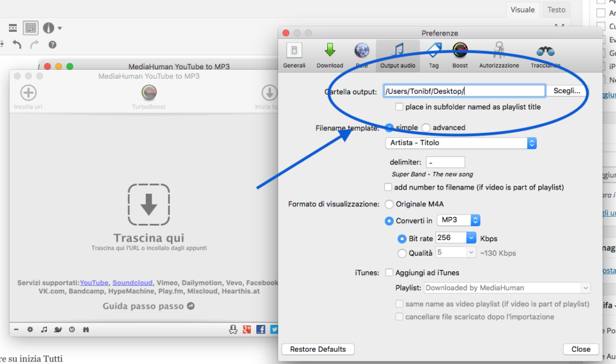The width and height of the screenshot is (616, 364).
Task: Click the minus remove icon in MediaHuman
Action: pos(16,330)
